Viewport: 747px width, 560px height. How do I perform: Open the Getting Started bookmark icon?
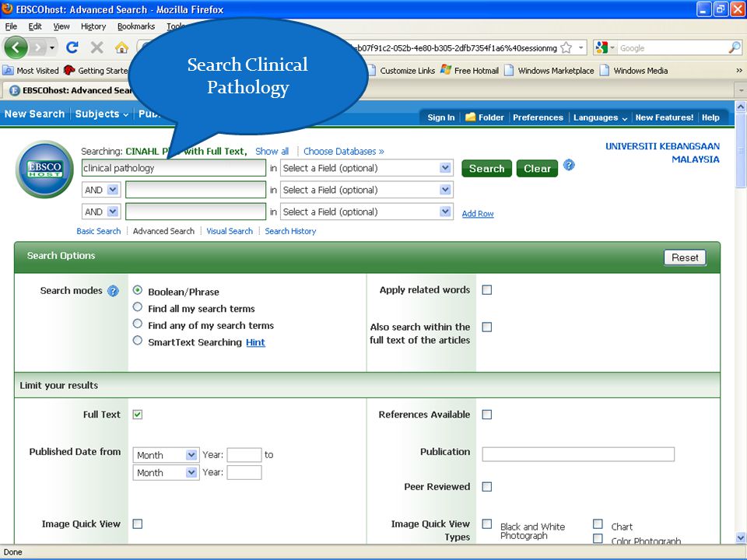click(69, 71)
